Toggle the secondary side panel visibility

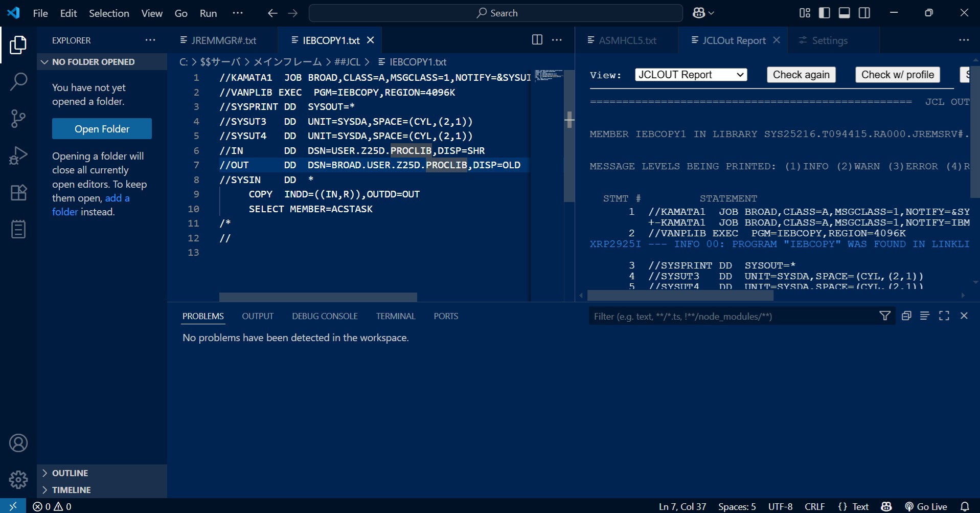[x=864, y=13]
